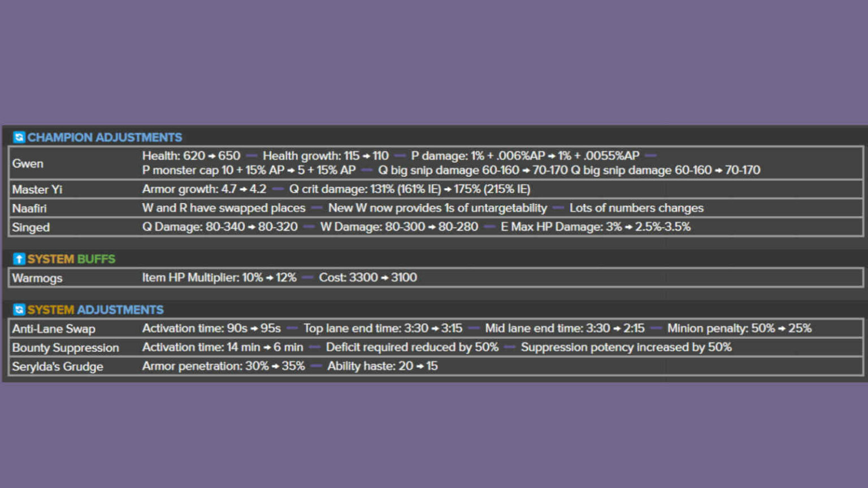The width and height of the screenshot is (868, 488).
Task: Click Master Yi's Q crit damage text
Action: click(410, 189)
